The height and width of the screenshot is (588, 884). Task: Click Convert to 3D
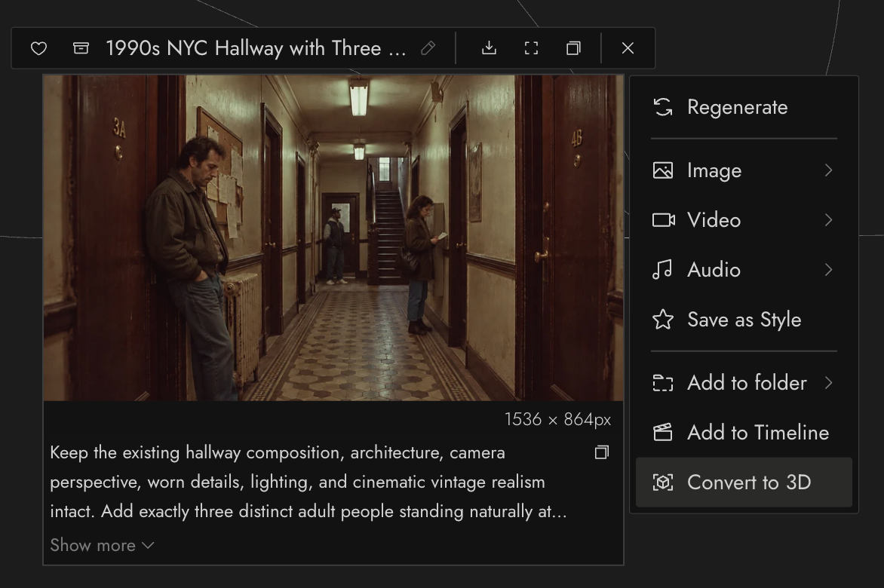744,482
